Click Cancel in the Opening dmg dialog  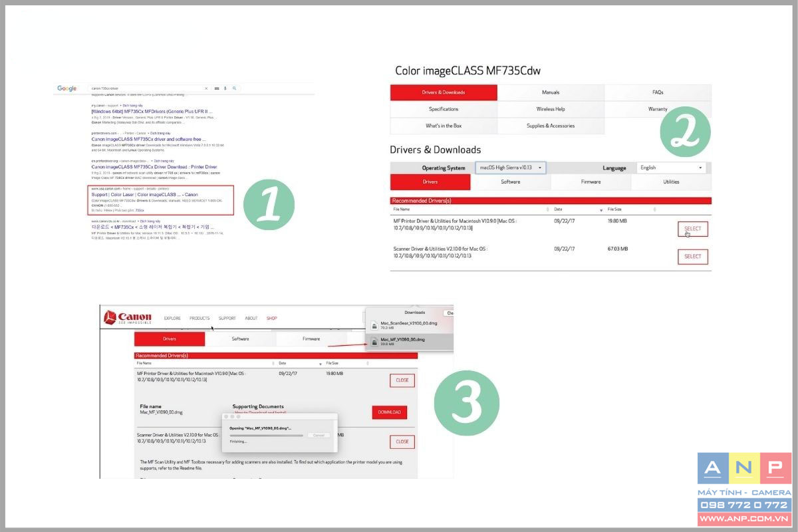coord(319,435)
